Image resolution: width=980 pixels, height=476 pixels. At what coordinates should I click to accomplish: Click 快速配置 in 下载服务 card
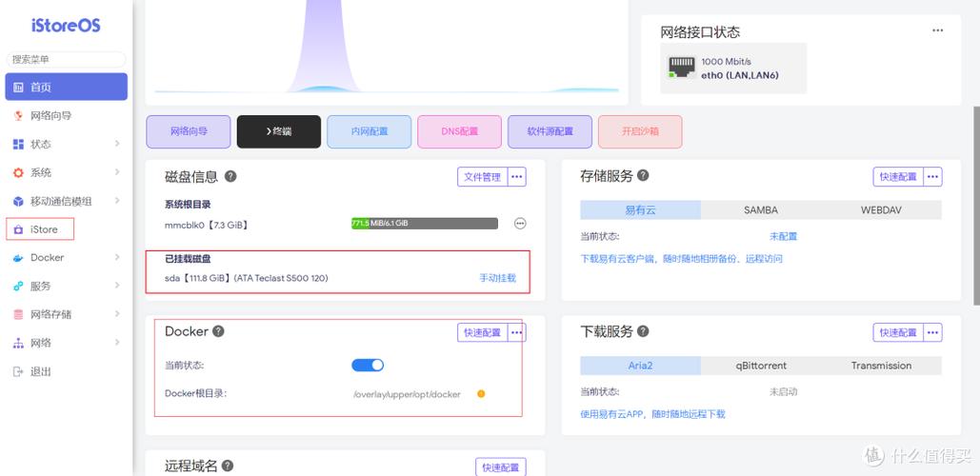tap(898, 332)
